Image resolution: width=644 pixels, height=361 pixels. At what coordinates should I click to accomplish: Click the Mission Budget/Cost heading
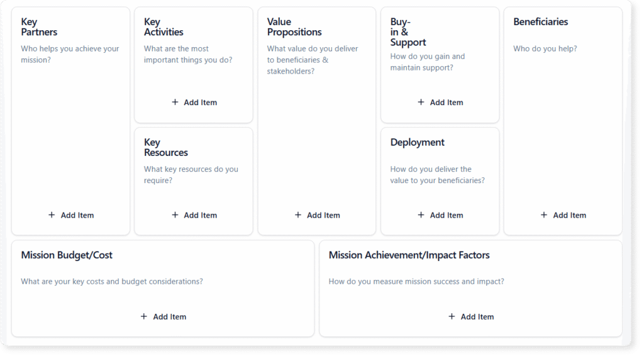(x=67, y=255)
